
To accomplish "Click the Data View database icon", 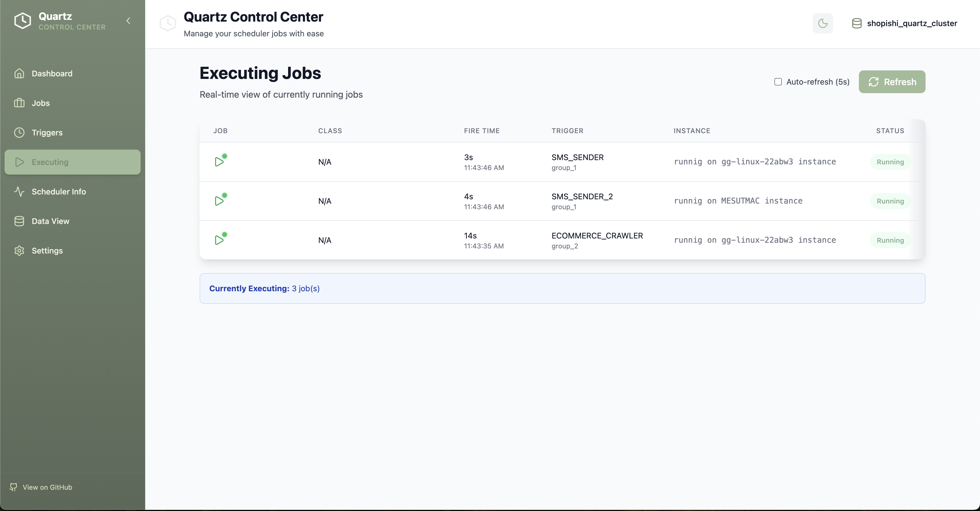I will (x=19, y=221).
